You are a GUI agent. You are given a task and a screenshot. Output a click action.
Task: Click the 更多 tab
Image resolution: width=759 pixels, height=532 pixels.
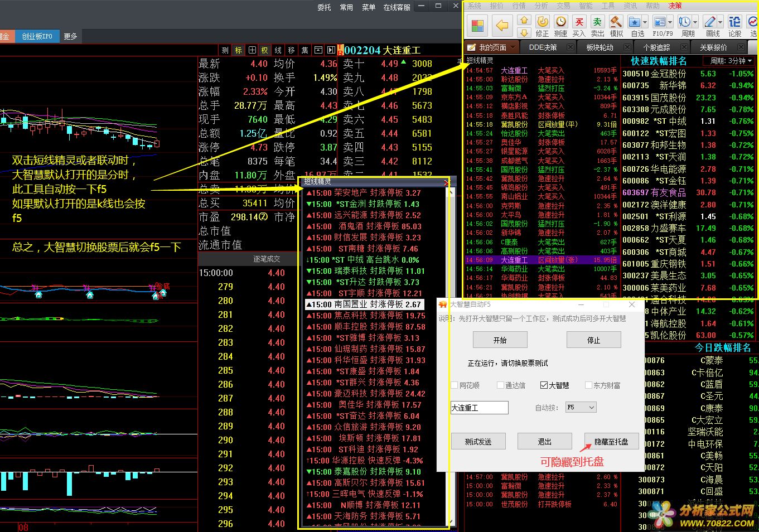coord(70,36)
